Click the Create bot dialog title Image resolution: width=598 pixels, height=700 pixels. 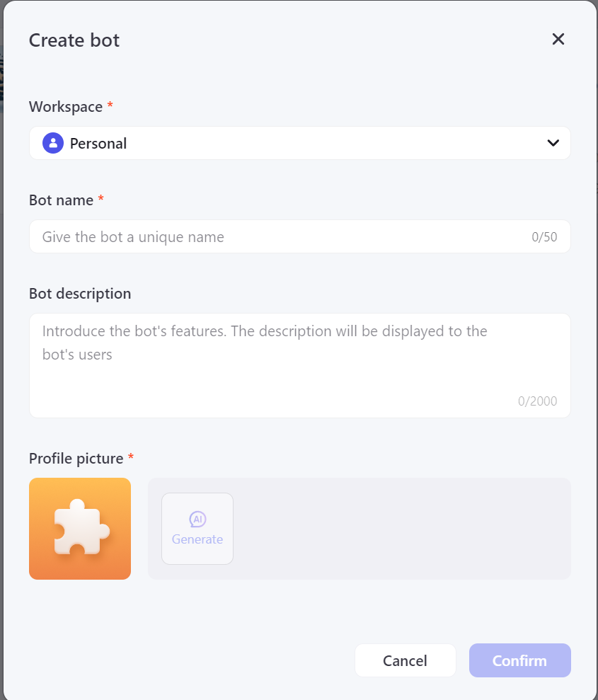(x=74, y=40)
